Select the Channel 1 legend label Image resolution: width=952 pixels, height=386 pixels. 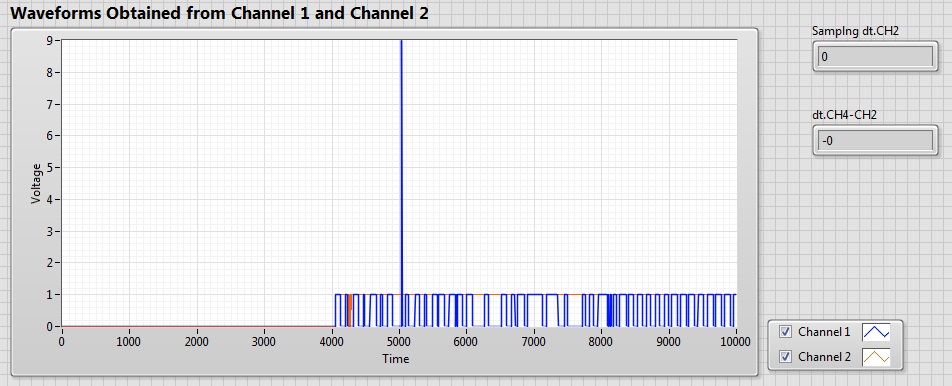(x=824, y=331)
